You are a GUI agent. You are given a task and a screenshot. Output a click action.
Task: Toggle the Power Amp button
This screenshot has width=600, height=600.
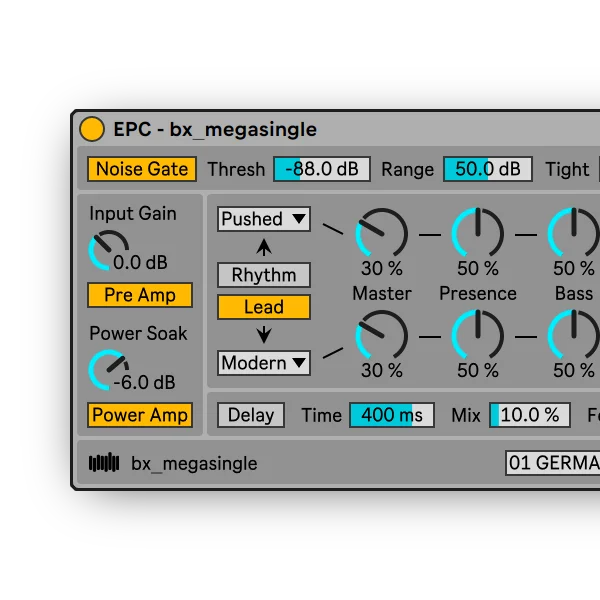click(140, 415)
